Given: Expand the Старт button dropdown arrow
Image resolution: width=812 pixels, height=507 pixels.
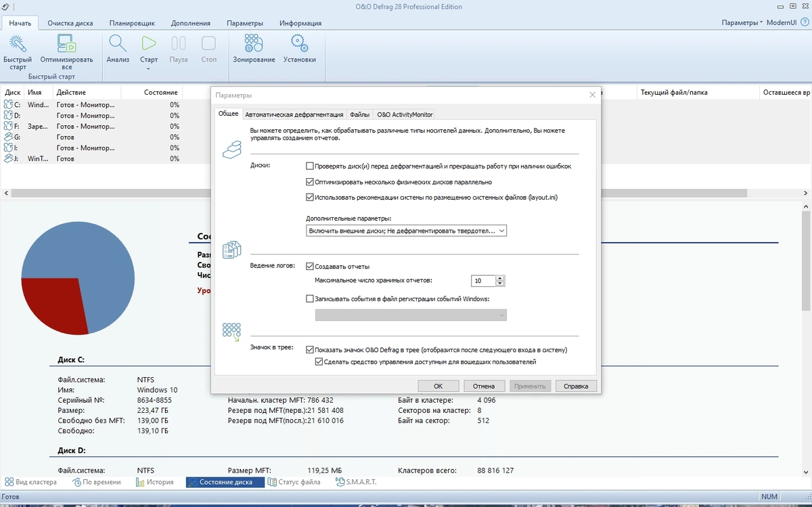Looking at the screenshot, I should click(149, 68).
